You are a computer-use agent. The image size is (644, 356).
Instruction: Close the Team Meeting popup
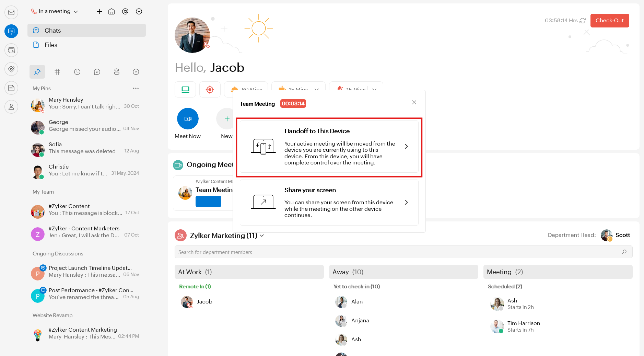[x=414, y=102]
